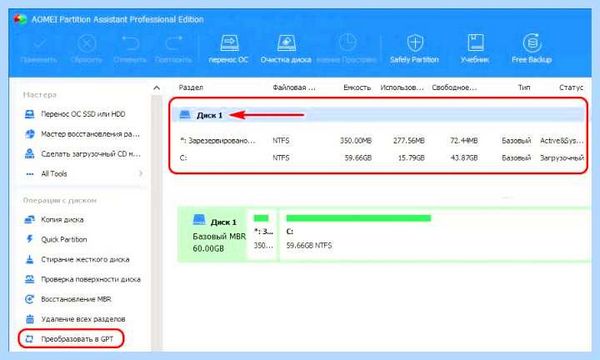Sort by the Статус column header
The image size is (600, 360).
(x=571, y=88)
